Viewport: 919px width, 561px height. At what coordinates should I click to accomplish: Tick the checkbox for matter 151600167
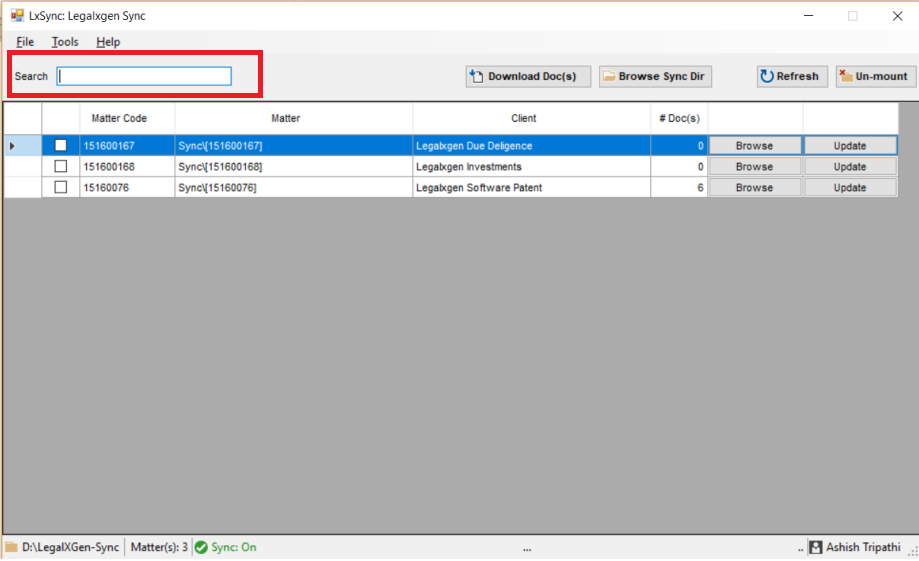(x=61, y=146)
